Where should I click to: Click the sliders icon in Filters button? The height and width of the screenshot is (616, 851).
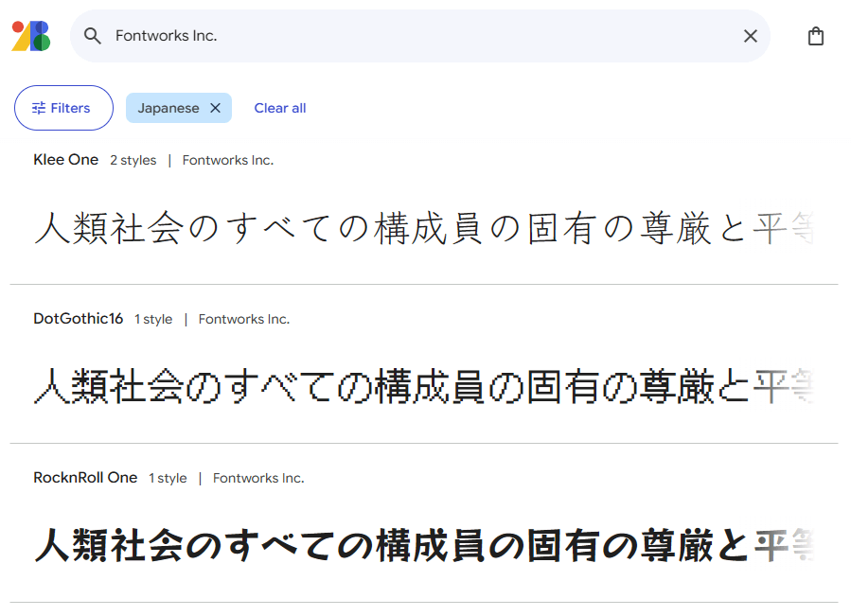[39, 108]
